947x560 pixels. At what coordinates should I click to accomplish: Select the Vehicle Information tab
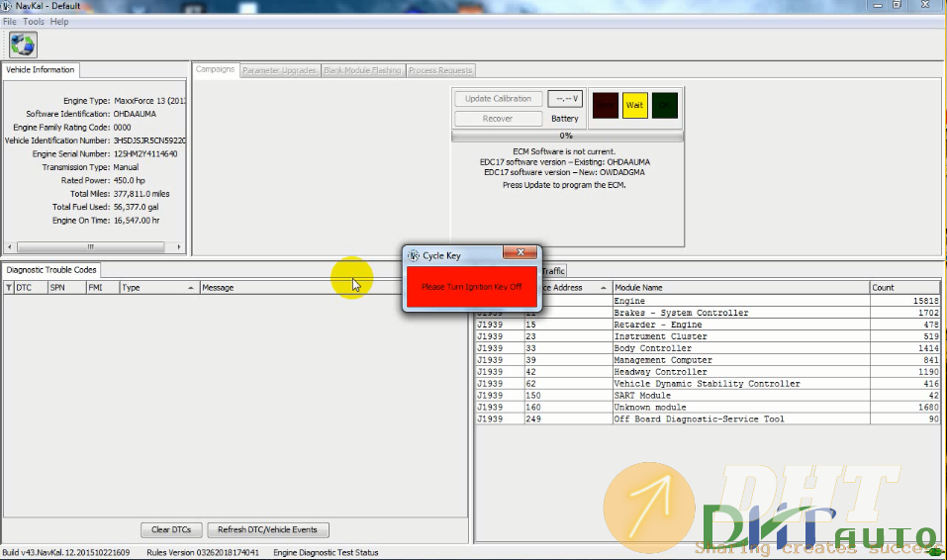[41, 70]
